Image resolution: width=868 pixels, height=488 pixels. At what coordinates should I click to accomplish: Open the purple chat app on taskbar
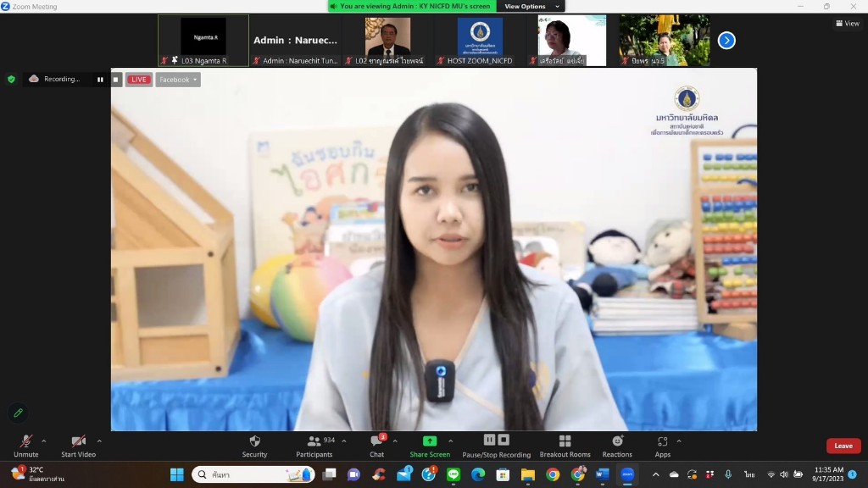point(353,474)
